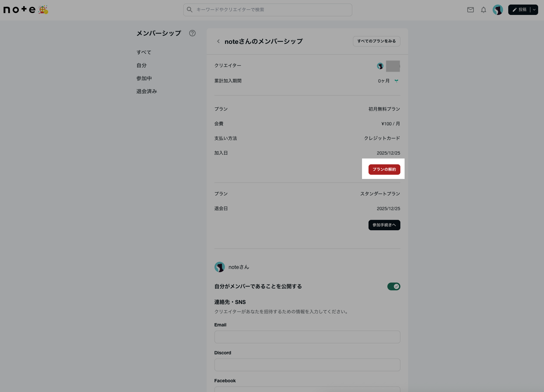This screenshot has height=392, width=544.
Task: Click the 累計加入期間 label
Action: 228,81
